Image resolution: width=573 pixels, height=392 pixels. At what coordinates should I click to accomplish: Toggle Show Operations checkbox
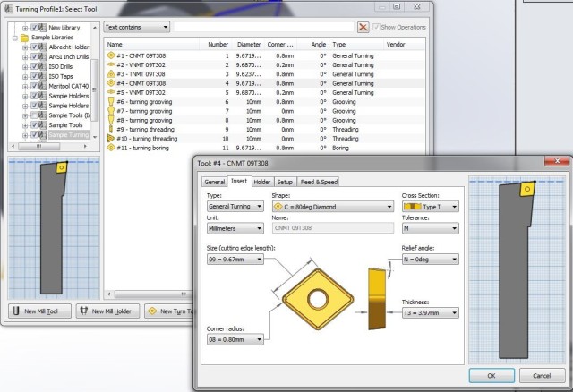click(x=376, y=27)
